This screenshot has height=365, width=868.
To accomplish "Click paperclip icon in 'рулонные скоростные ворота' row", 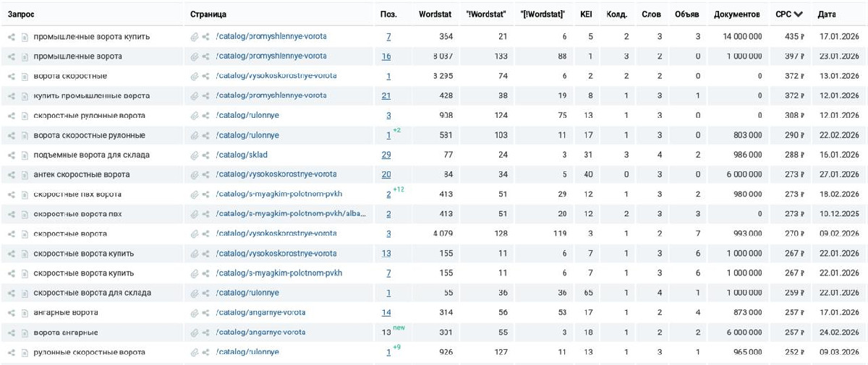I will [194, 353].
